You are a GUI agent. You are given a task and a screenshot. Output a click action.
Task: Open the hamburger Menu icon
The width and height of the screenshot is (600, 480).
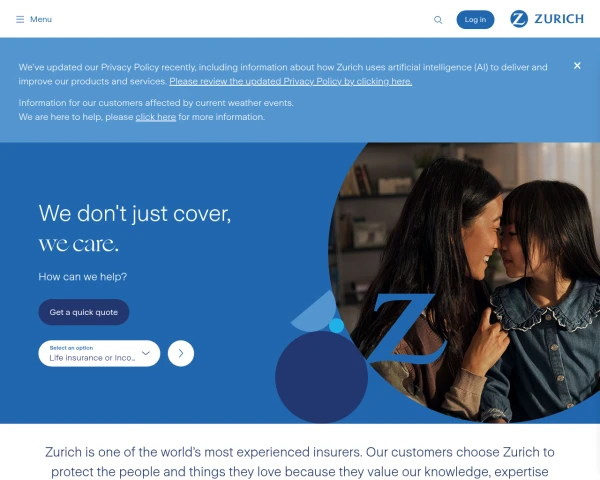(20, 19)
